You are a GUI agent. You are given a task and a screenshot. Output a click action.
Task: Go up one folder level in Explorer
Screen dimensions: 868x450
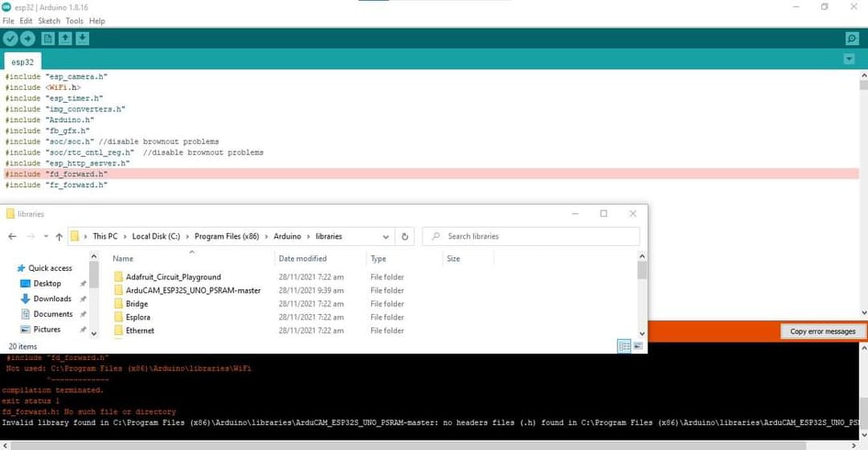59,236
